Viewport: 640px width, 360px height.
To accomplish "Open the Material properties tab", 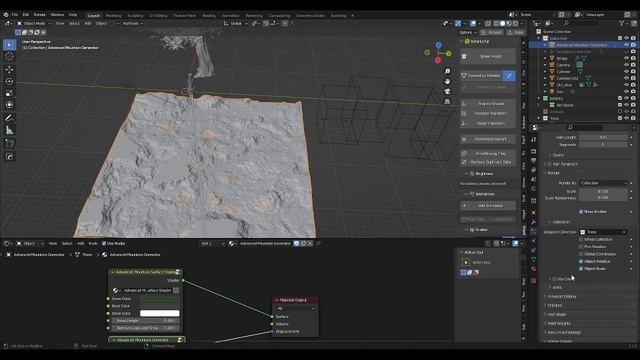I will [x=533, y=269].
